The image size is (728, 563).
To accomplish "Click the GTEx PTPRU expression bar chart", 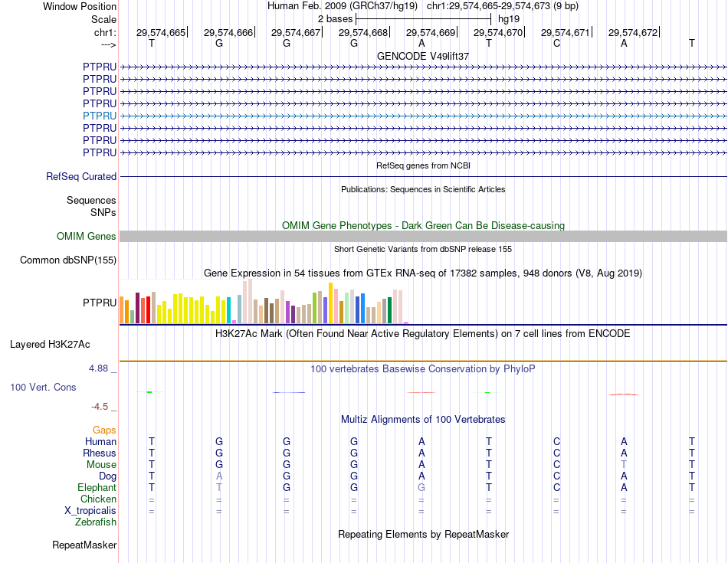I will coord(264,301).
